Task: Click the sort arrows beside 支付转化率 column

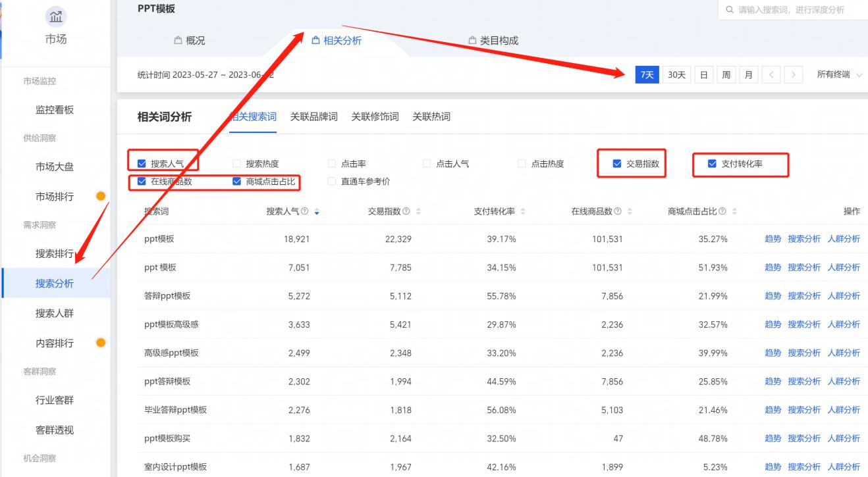Action: (x=523, y=211)
